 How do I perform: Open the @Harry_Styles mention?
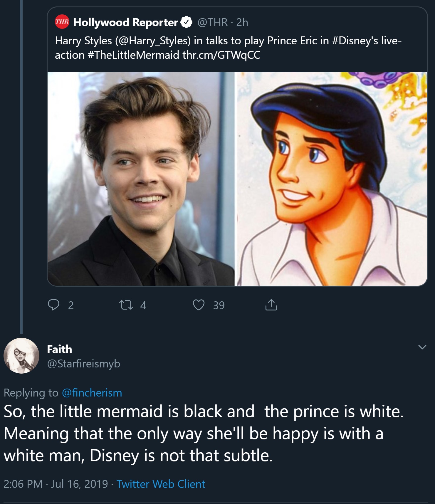pos(153,41)
